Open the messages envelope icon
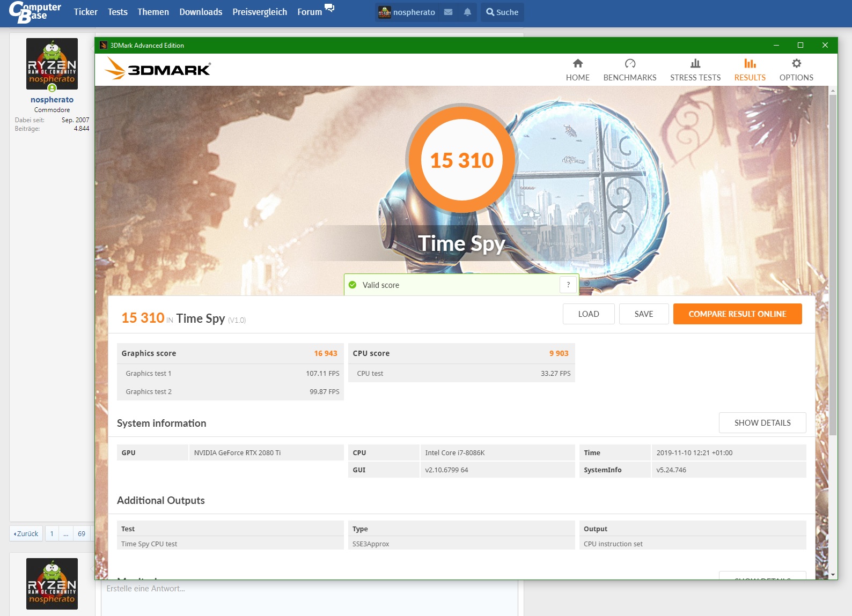Viewport: 852px width, 616px height. click(449, 12)
